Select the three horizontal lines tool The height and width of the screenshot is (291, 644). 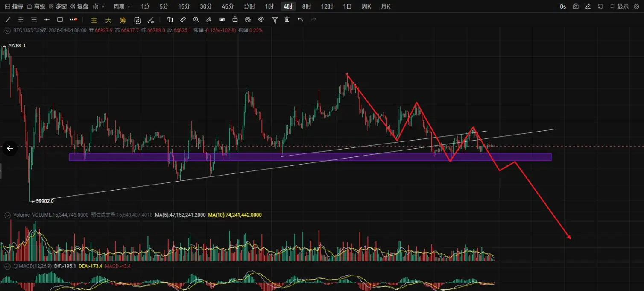pyautogui.click(x=34, y=20)
